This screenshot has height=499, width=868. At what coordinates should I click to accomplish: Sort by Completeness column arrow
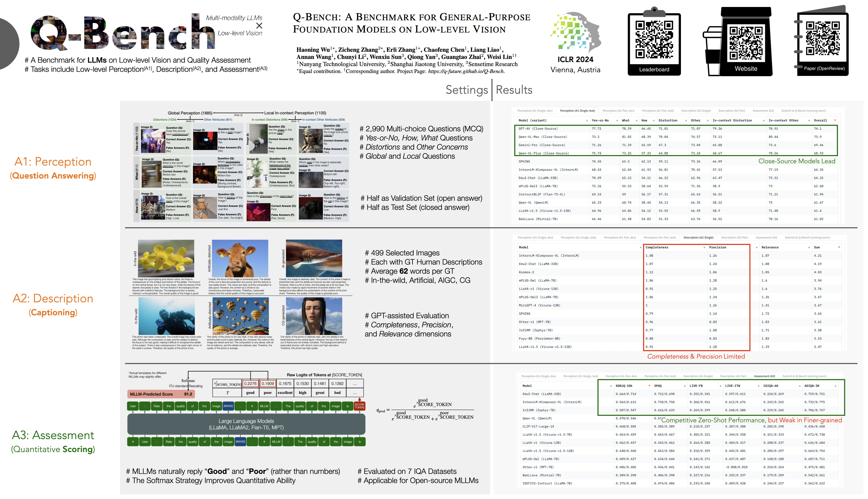[704, 247]
